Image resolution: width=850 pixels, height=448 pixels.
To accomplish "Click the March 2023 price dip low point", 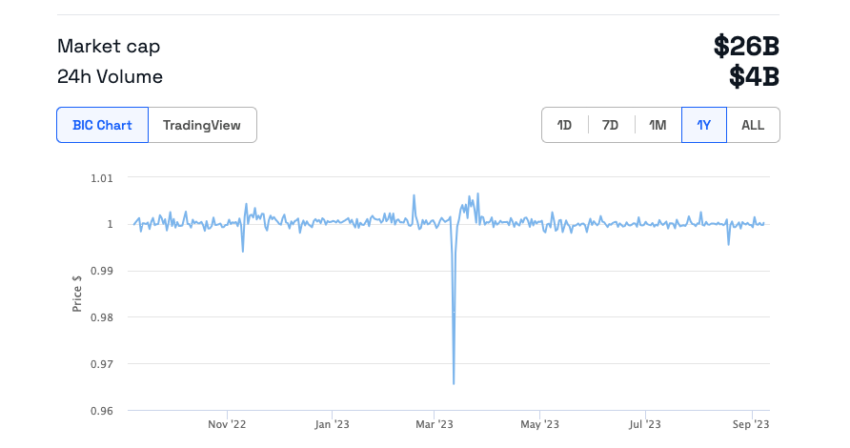I will point(454,383).
